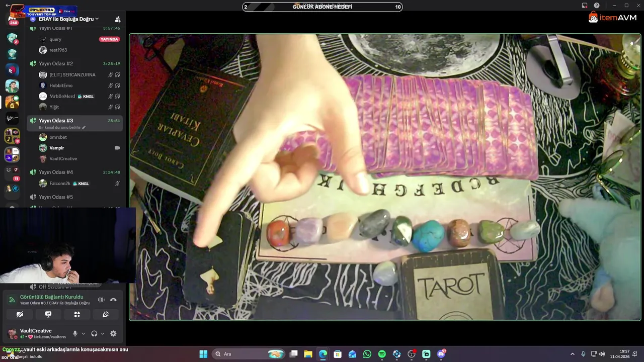Open the STAFF server icon in sidebar
This screenshot has height=362, width=644.
point(12,54)
